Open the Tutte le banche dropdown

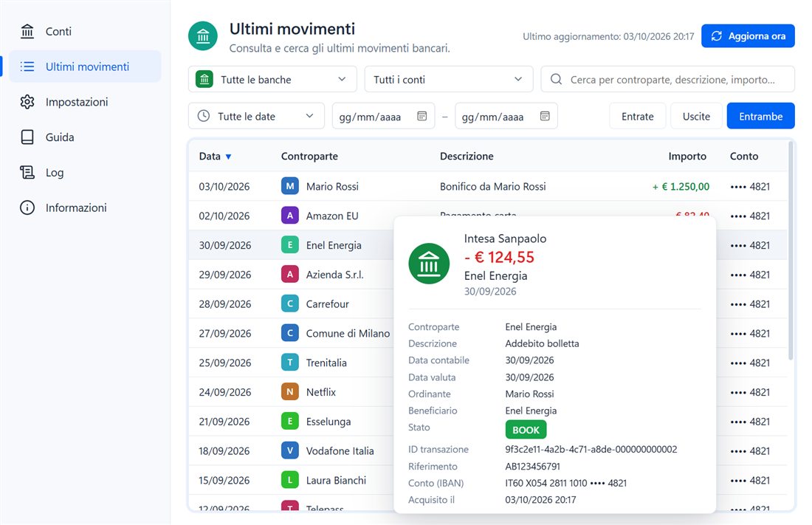[272, 79]
